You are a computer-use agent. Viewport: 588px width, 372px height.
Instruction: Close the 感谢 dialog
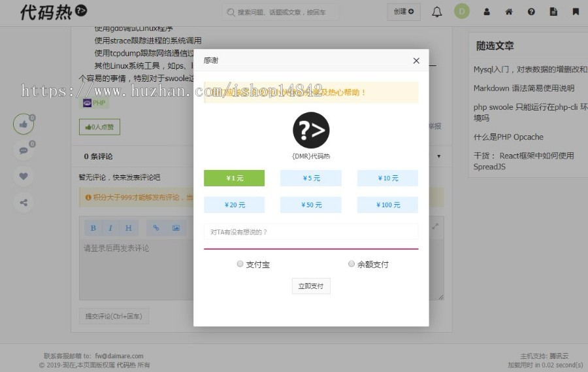[x=416, y=61]
